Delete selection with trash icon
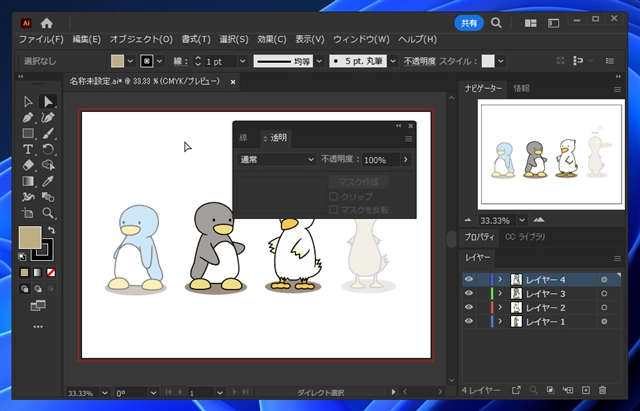This screenshot has height=411, width=640. point(602,390)
